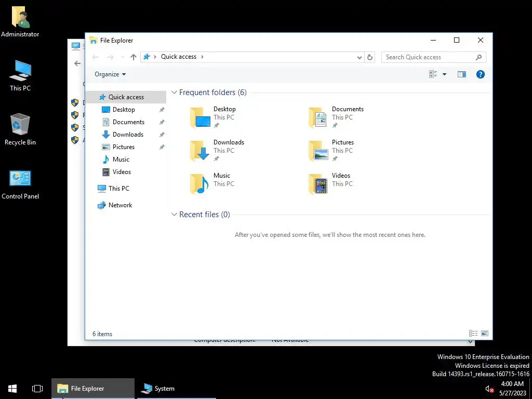Open the view options dropdown arrow
Viewport: 532px width, 399px height.
(445, 74)
